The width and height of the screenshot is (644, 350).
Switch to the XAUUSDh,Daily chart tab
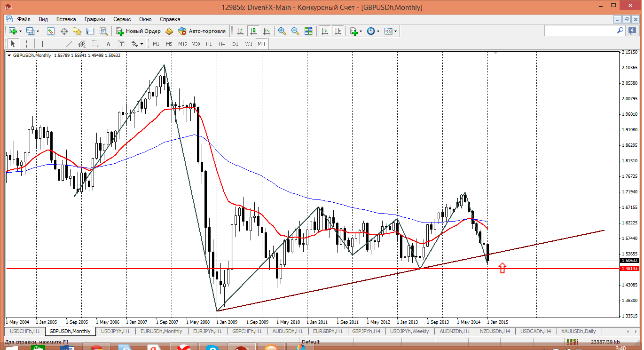pyautogui.click(x=578, y=331)
